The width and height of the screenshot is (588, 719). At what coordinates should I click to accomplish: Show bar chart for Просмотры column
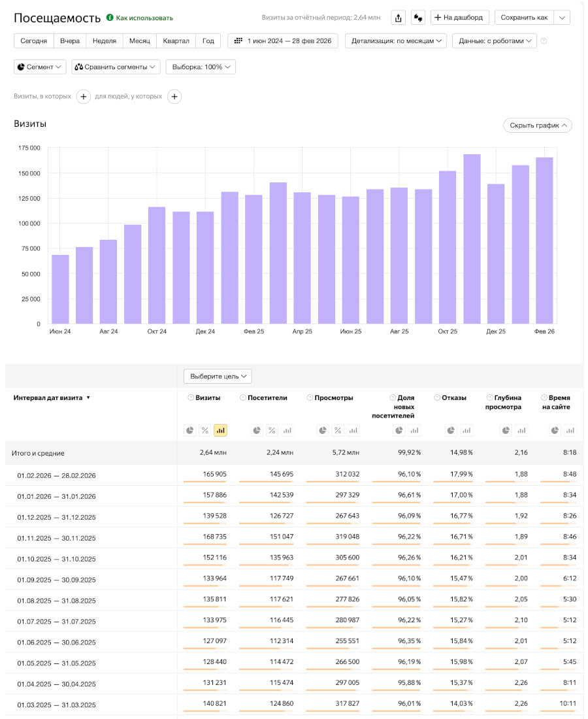click(x=353, y=430)
